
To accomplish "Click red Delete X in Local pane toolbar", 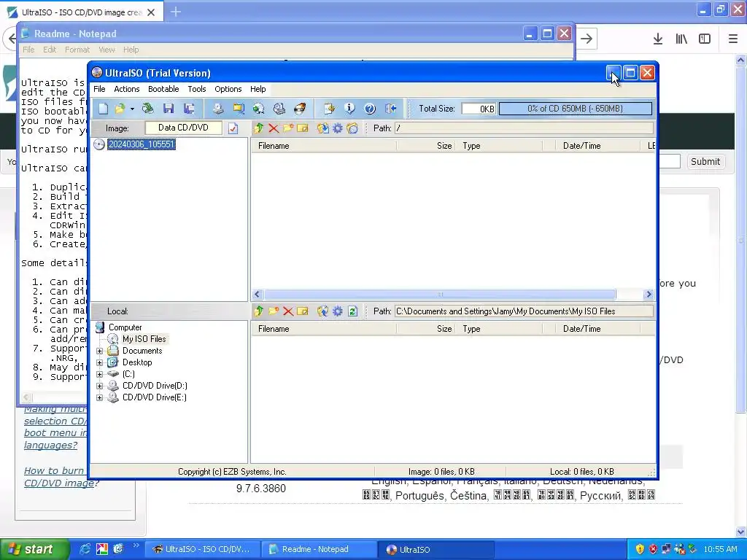I will [287, 311].
